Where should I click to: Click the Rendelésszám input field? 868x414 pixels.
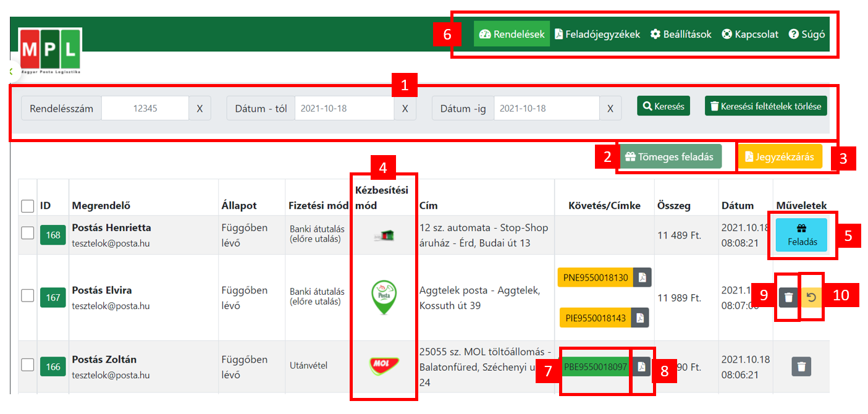(x=145, y=108)
